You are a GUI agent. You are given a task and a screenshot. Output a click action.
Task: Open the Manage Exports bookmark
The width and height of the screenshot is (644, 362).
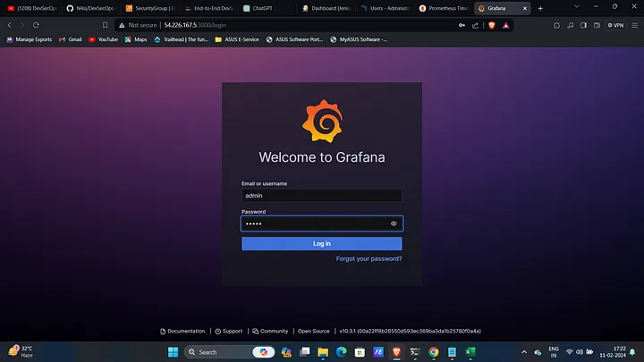click(x=30, y=39)
